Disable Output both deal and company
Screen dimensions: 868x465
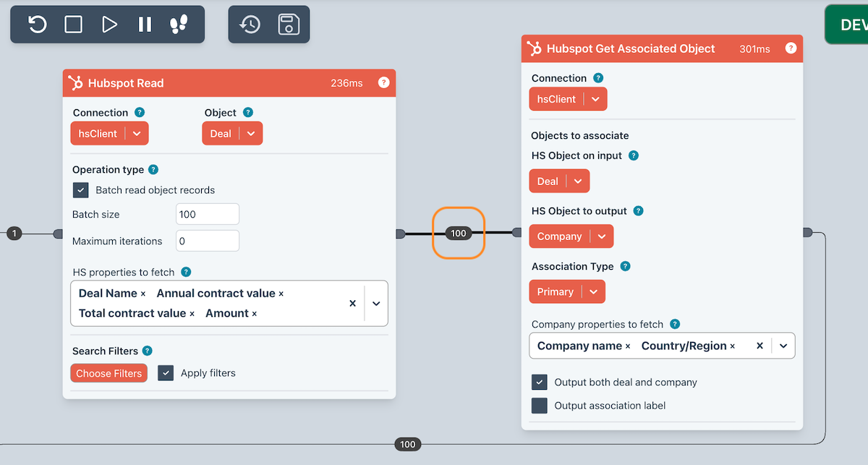coord(539,383)
